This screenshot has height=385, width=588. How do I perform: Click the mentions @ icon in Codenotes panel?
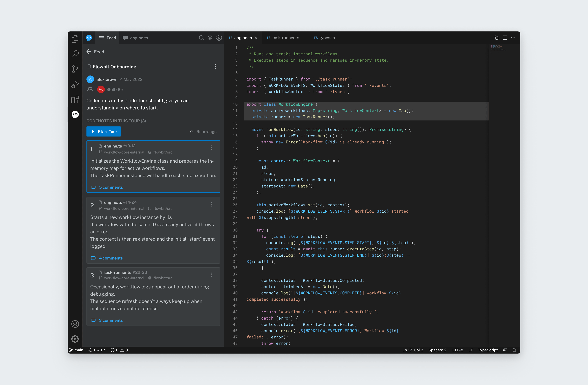pos(210,38)
